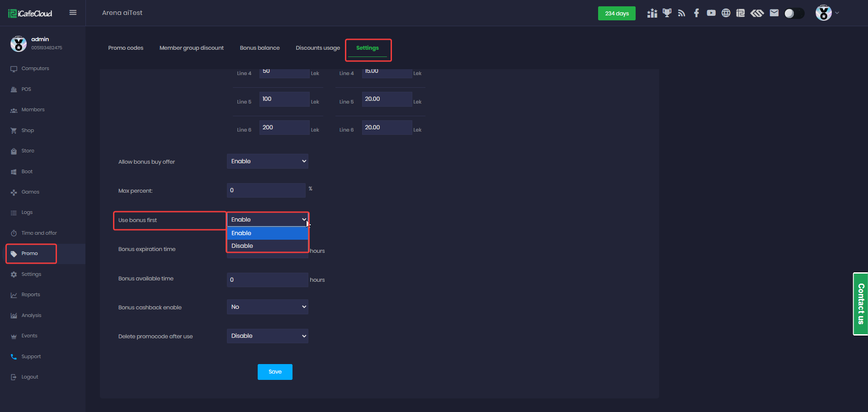Click the Max percent input field
Viewport: 868px width, 412px height.
[266, 190]
